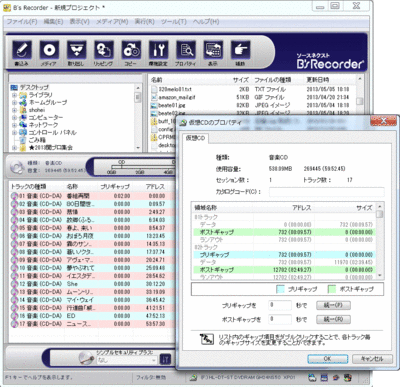The image size is (400, 387).
Task: Open the メディア(M) menu
Action: (x=112, y=22)
